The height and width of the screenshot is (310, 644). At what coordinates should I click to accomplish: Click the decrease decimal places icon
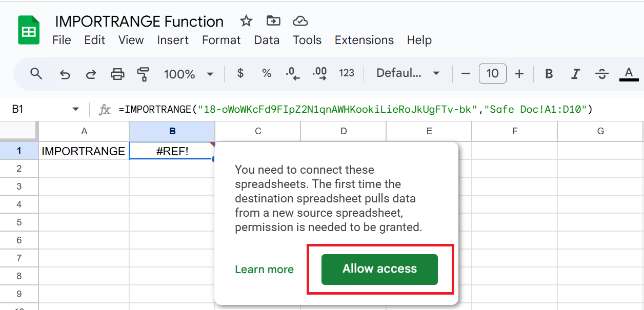pyautogui.click(x=292, y=73)
